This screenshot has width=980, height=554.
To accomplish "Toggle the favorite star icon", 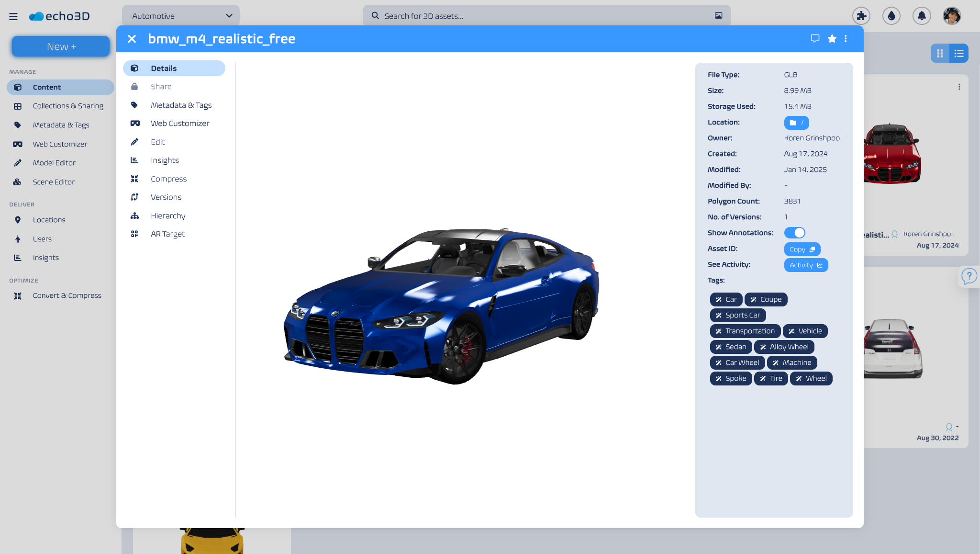I will click(832, 39).
